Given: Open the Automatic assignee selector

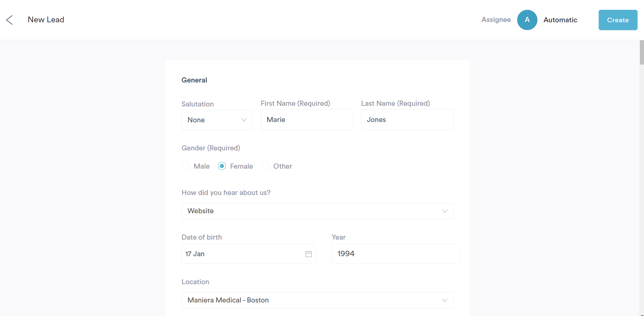Looking at the screenshot, I should click(x=560, y=20).
